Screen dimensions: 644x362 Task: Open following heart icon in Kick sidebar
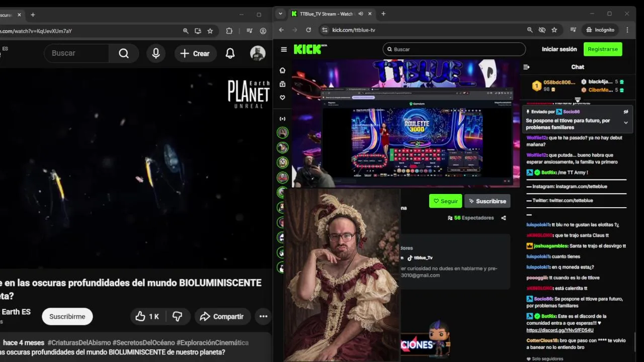(x=283, y=98)
